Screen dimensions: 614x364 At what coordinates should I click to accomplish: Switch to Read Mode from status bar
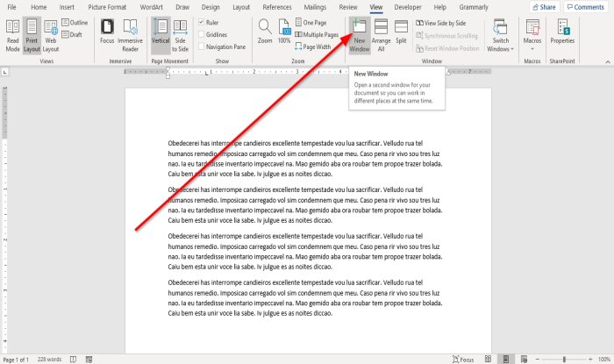point(488,359)
